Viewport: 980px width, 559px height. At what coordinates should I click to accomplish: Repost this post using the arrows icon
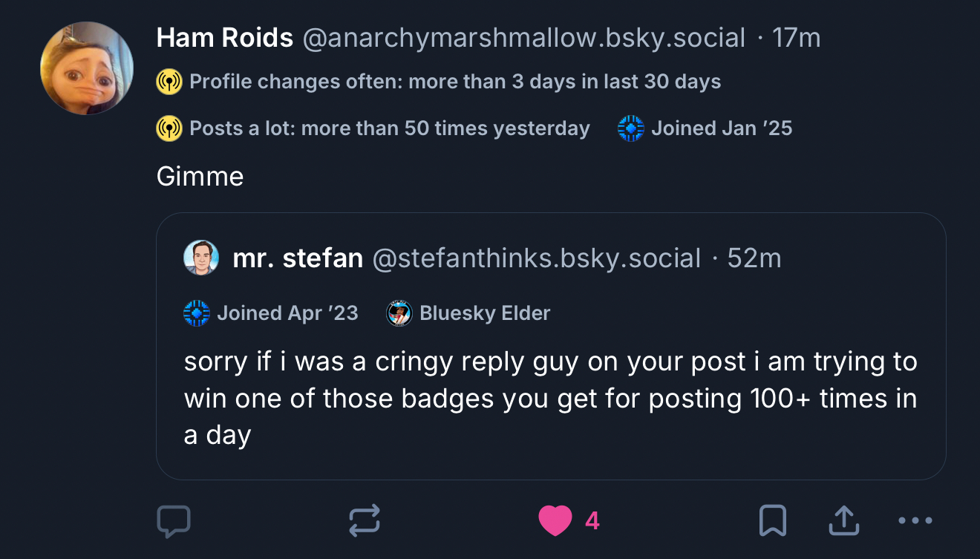pos(365,521)
